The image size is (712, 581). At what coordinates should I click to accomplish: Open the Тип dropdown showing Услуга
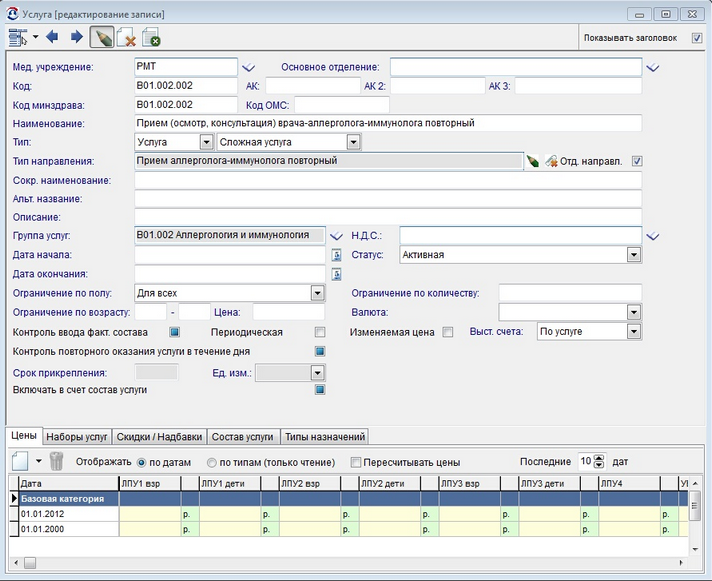point(206,142)
